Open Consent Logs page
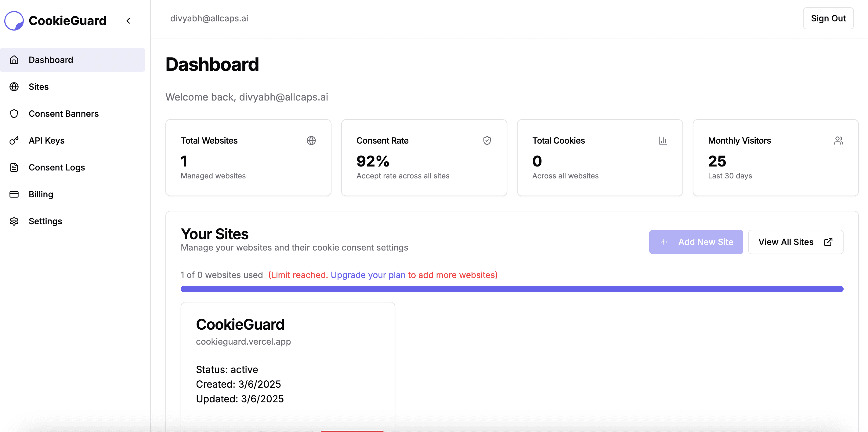 point(72,167)
